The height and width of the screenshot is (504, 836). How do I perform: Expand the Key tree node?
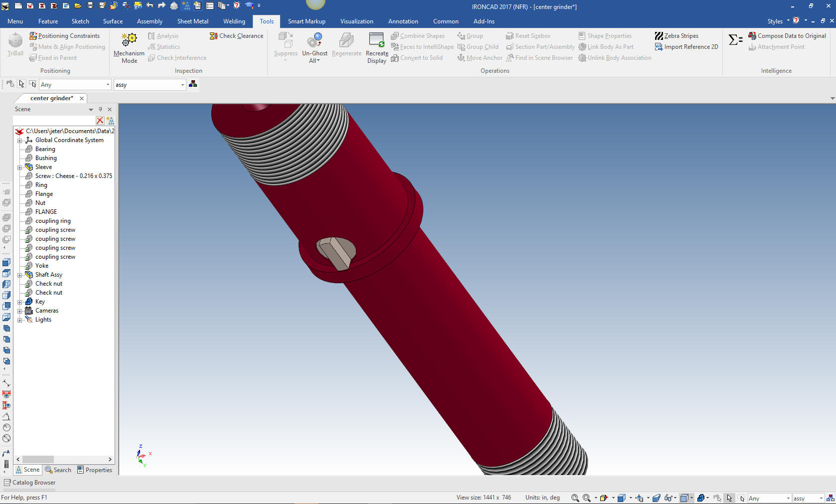[x=20, y=302]
